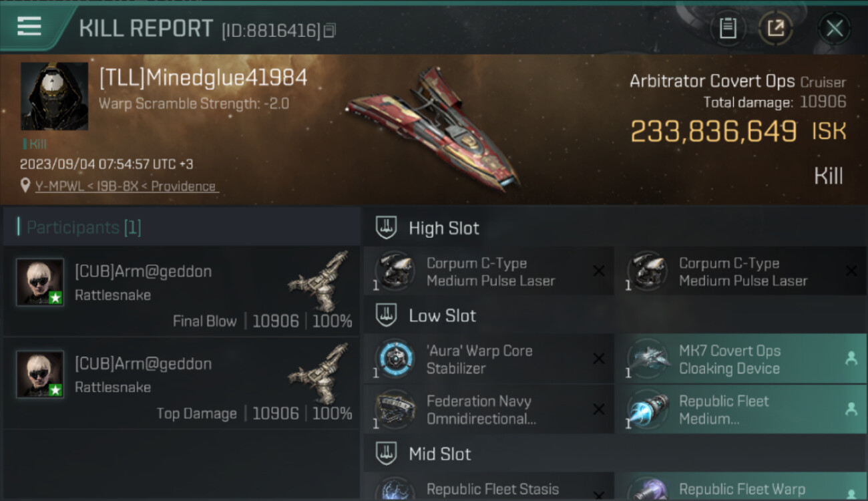868x501 pixels.
Task: Open the Republic Fleet Medium module entry
Action: [741, 409]
